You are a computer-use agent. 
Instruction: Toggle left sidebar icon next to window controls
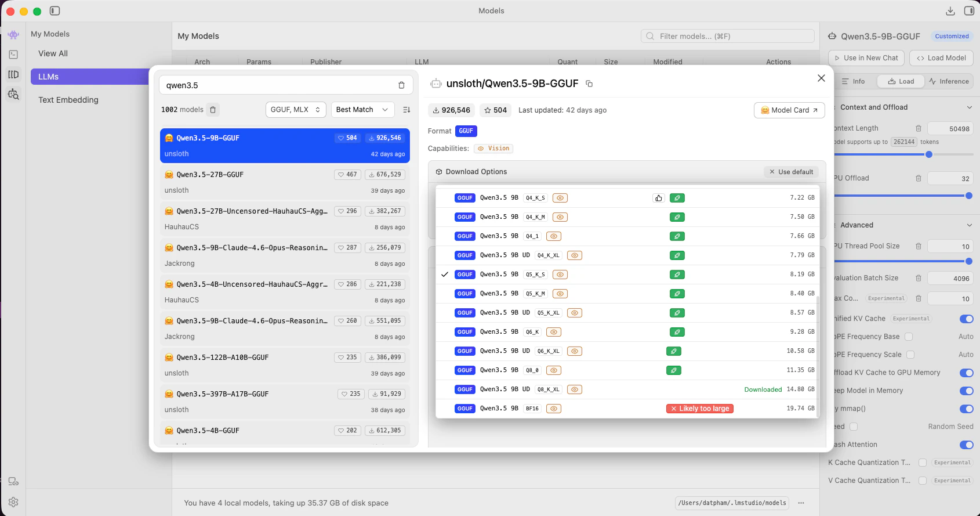click(x=55, y=11)
